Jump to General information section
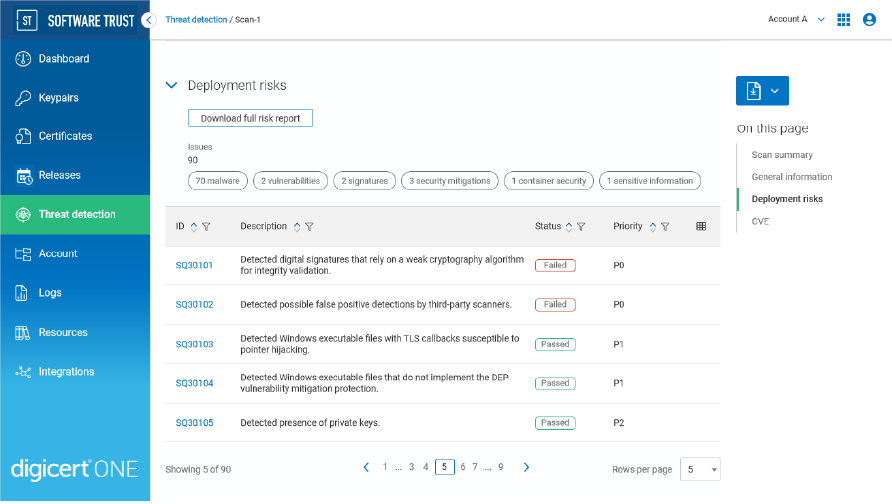892x504 pixels. pos(792,177)
